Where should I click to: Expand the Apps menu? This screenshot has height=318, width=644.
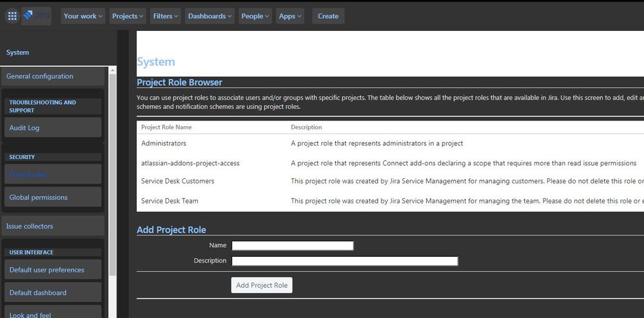(290, 16)
